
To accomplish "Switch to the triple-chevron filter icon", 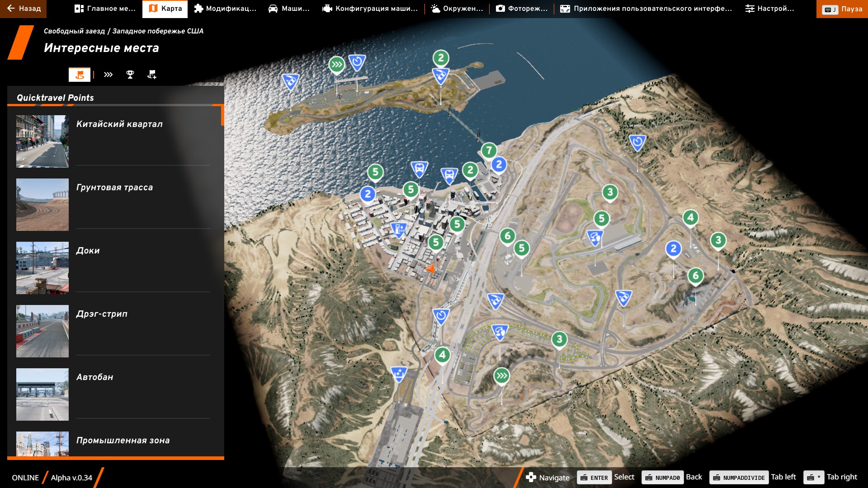I will coord(108,75).
